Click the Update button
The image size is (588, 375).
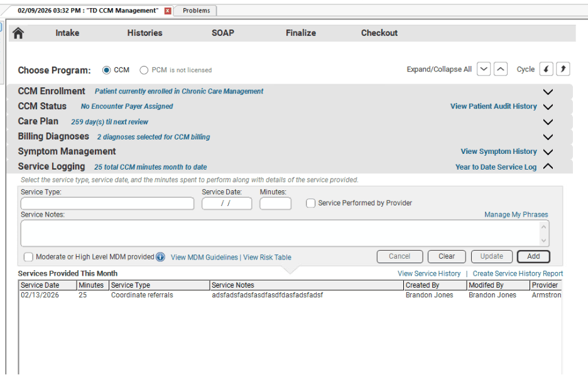492,256
